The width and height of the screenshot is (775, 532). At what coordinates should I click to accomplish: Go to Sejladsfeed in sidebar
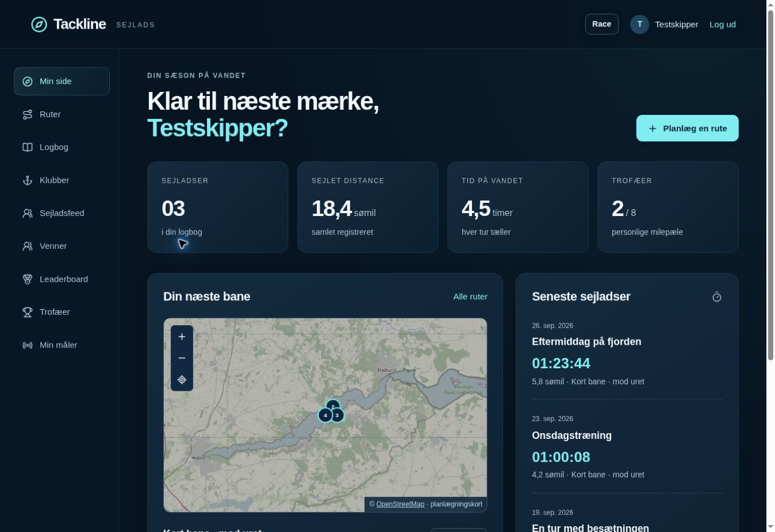(62, 213)
